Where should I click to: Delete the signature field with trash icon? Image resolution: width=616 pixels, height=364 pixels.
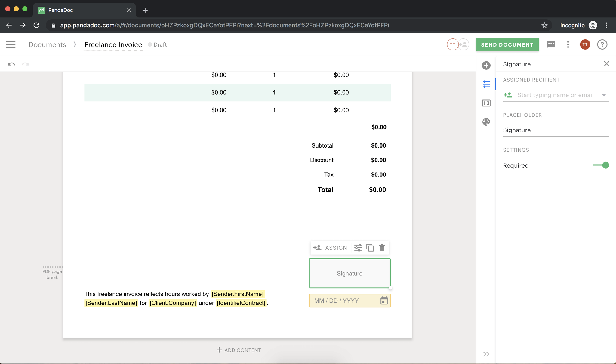pyautogui.click(x=382, y=248)
